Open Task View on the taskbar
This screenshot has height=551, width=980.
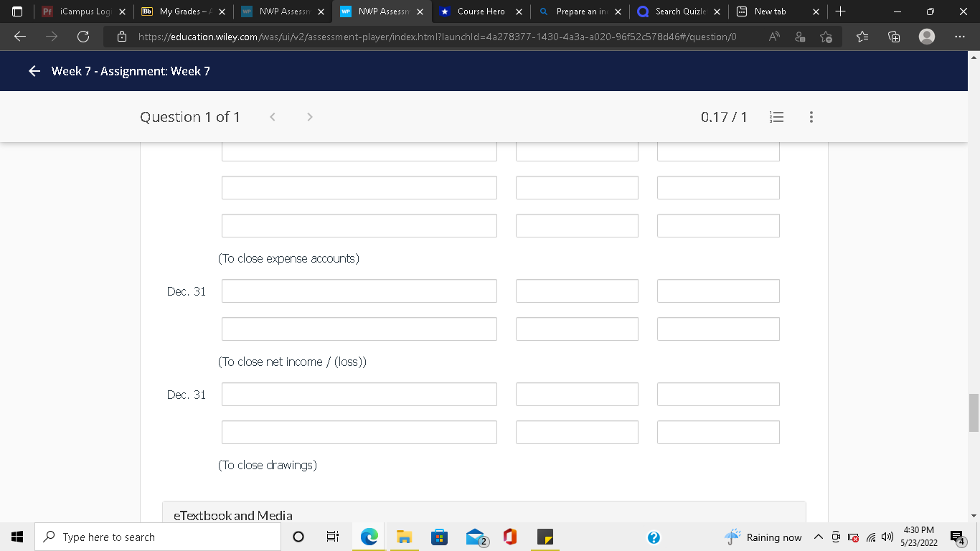[x=332, y=537]
